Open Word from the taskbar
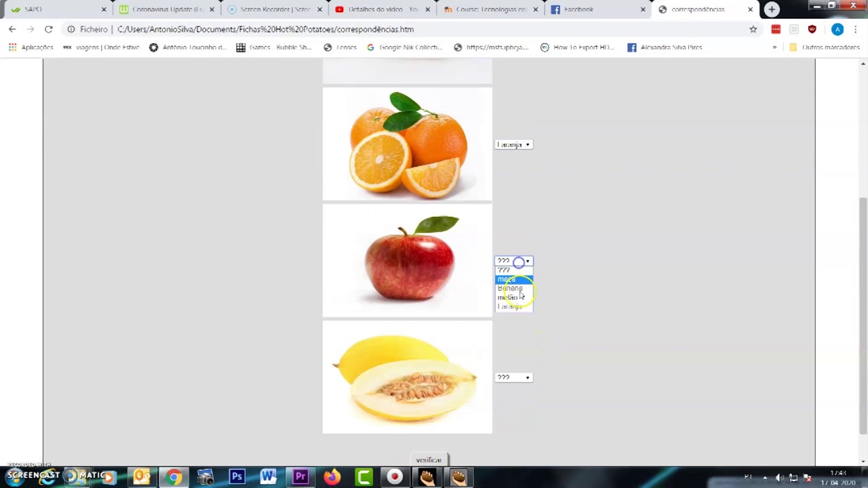This screenshot has width=868, height=488. [269, 477]
